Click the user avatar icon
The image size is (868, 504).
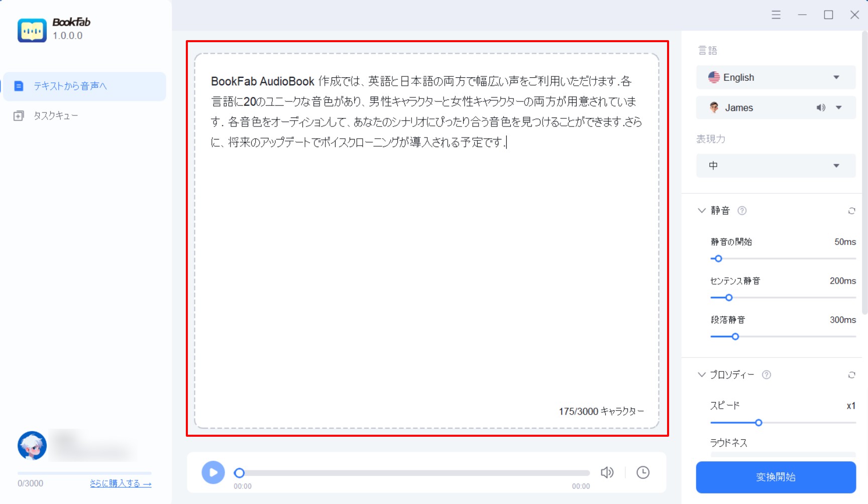[32, 446]
